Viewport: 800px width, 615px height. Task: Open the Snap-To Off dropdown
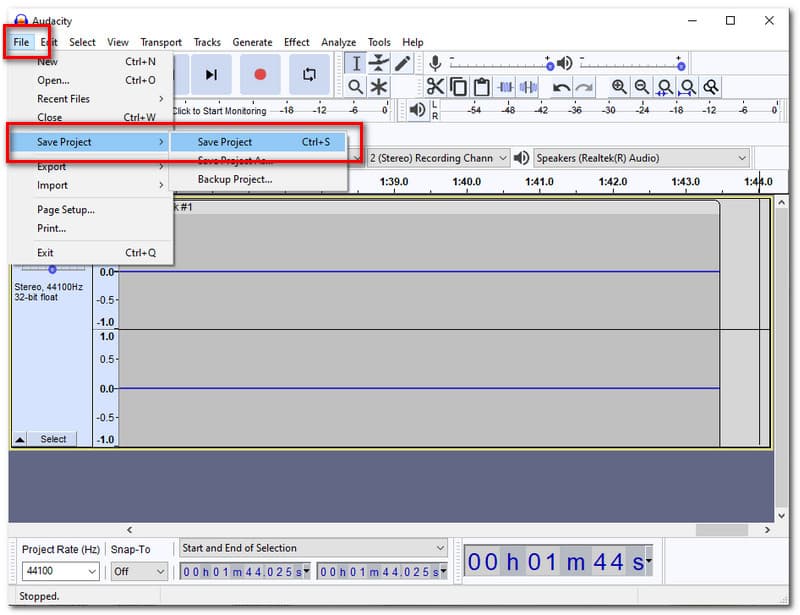click(x=139, y=571)
